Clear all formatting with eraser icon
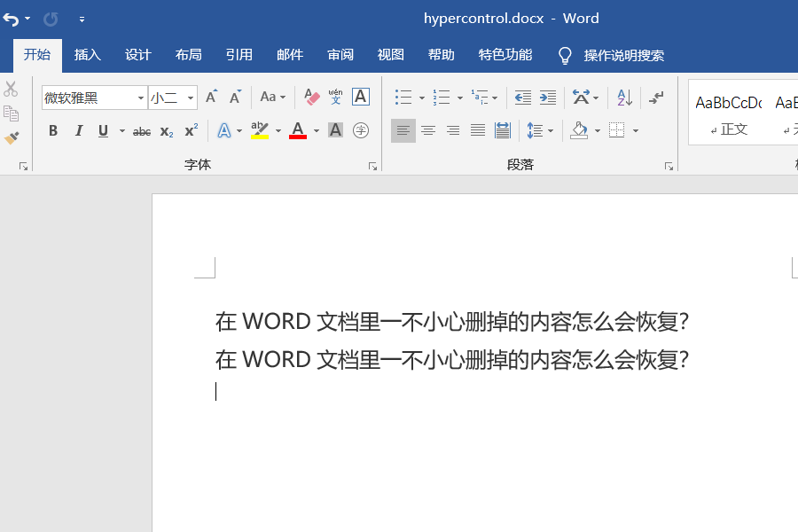798x532 pixels. 311,97
